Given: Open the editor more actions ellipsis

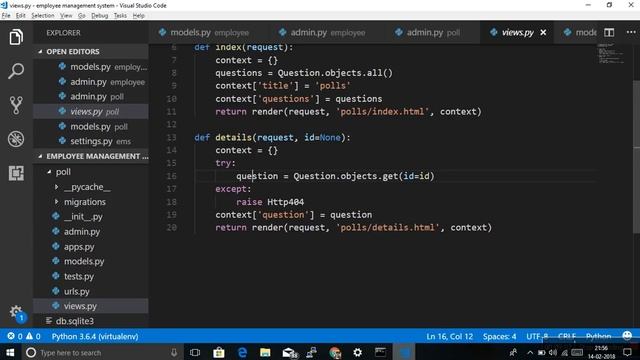Looking at the screenshot, I should pyautogui.click(x=631, y=32).
